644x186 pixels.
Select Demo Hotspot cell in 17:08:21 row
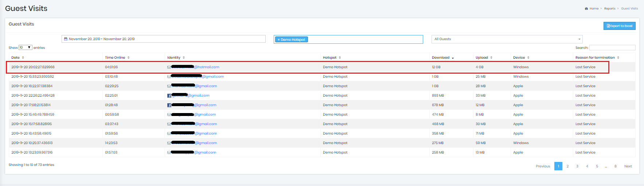point(335,105)
